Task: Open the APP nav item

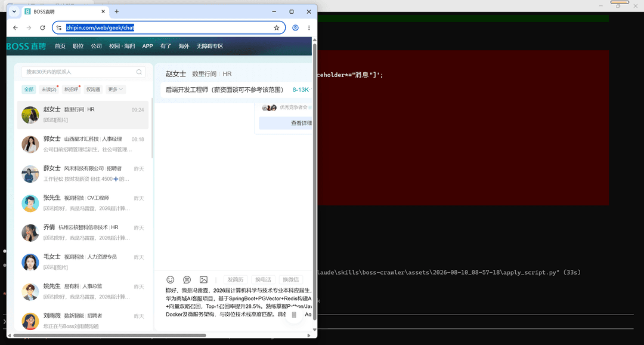Action: tap(147, 46)
